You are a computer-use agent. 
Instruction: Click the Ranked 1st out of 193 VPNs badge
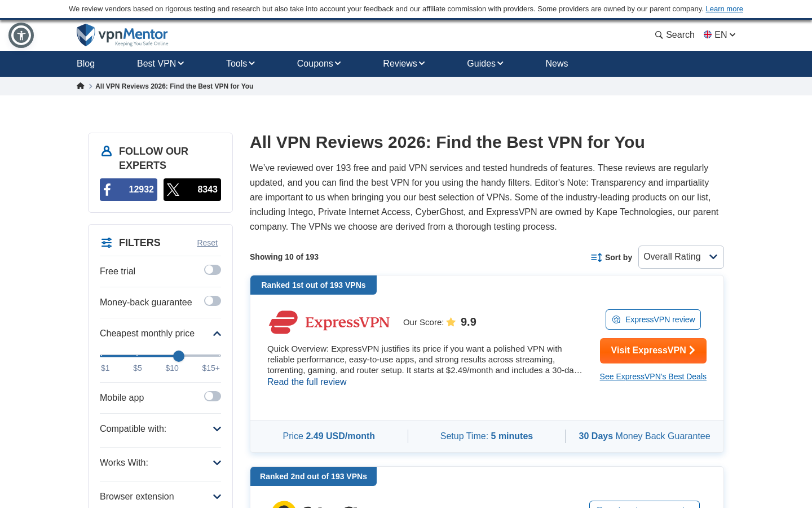pos(314,285)
